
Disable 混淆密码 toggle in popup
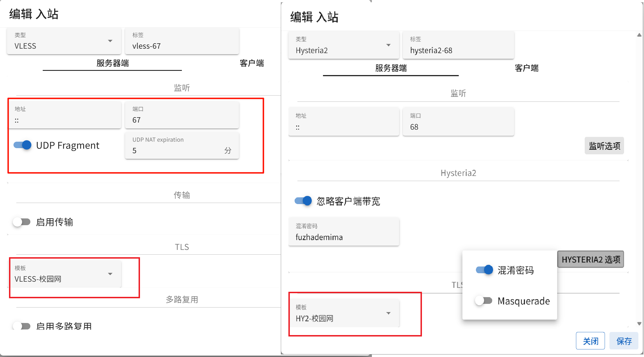coord(484,270)
